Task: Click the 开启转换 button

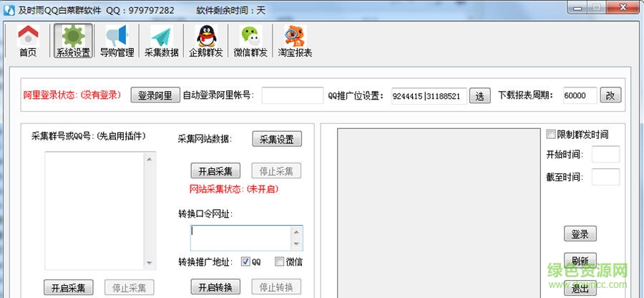Action: 215,287
